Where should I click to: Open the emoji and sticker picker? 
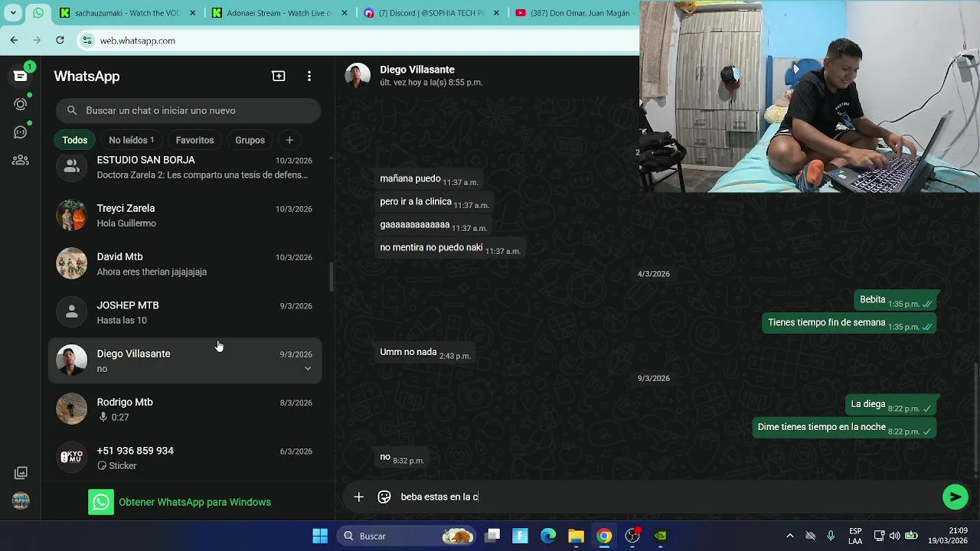pos(384,497)
